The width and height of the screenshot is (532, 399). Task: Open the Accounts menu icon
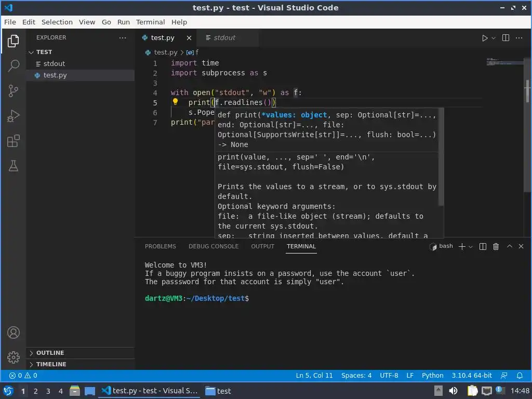pyautogui.click(x=13, y=332)
